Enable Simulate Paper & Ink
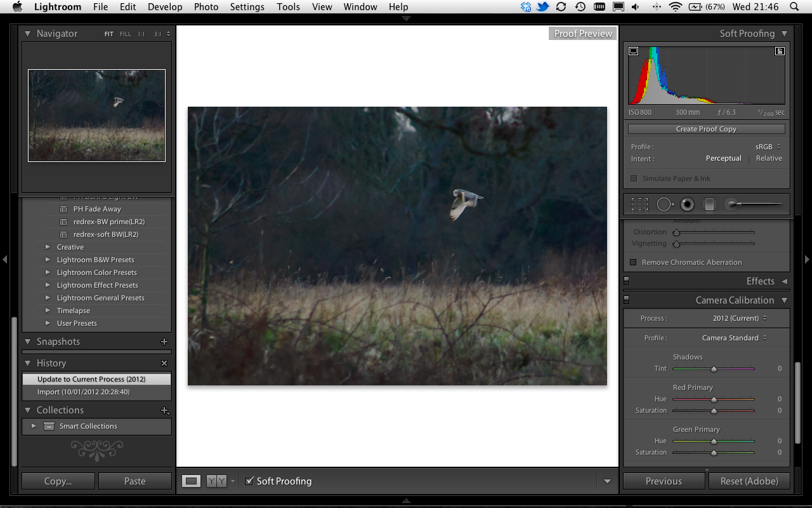Viewport: 812px width, 508px height. [634, 178]
